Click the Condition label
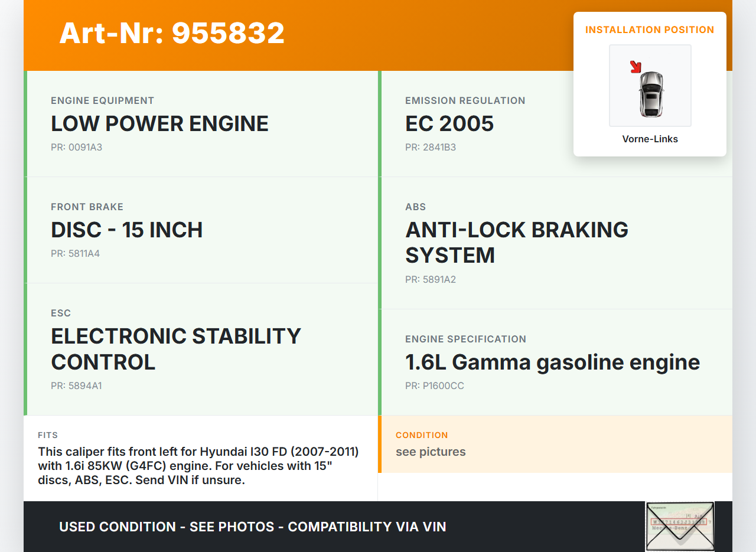 tap(422, 435)
